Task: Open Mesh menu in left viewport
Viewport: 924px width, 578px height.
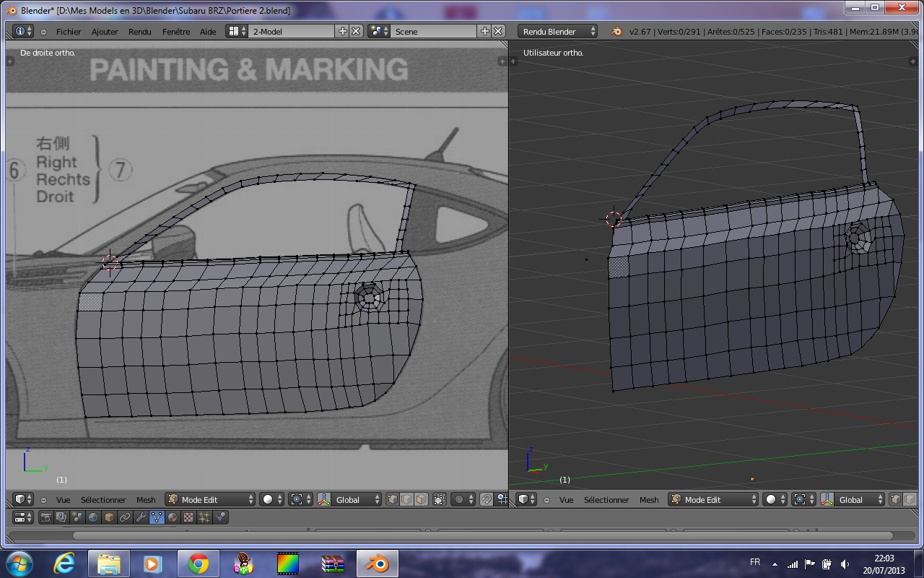Action: pyautogui.click(x=146, y=500)
